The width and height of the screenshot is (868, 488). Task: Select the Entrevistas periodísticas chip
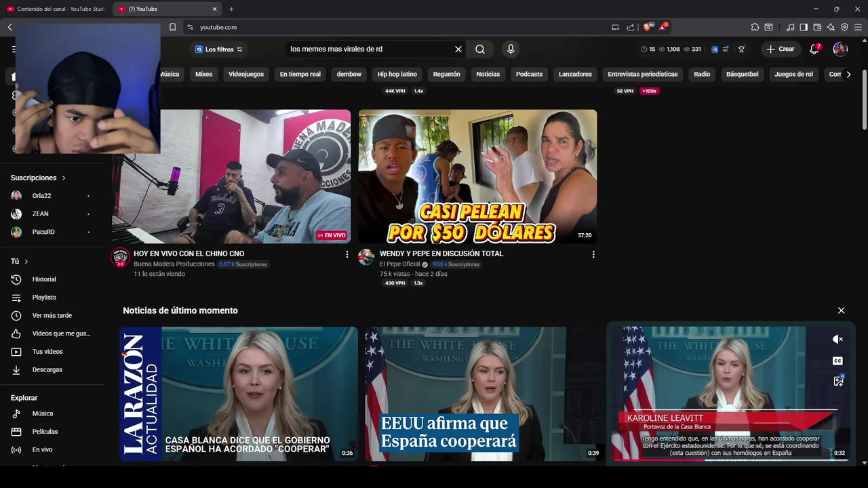(643, 75)
